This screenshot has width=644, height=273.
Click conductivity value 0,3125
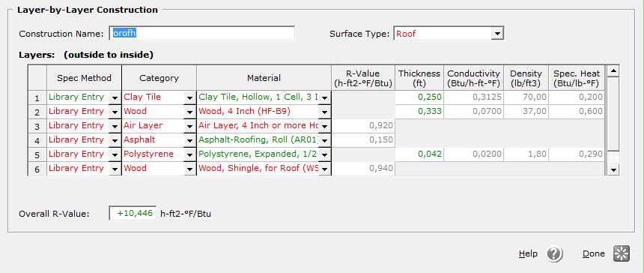(474, 97)
